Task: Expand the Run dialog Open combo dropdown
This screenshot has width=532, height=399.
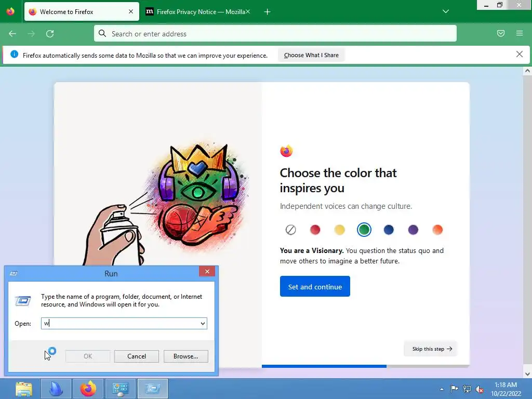Action: [x=203, y=323]
